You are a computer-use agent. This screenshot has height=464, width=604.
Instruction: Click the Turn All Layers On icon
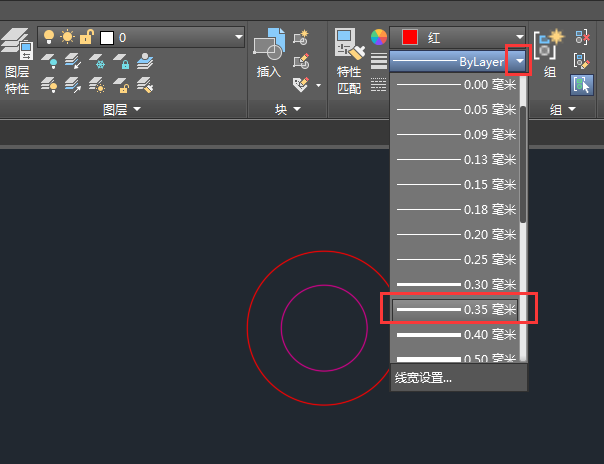click(x=49, y=85)
